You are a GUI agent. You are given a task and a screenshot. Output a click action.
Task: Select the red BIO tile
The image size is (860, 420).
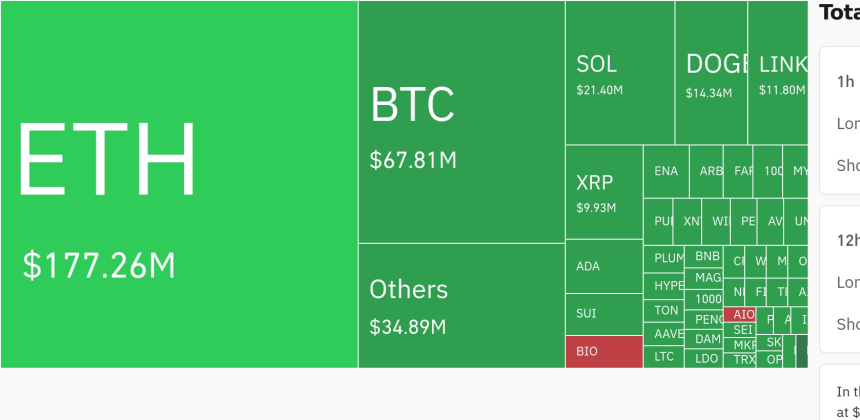coord(603,351)
